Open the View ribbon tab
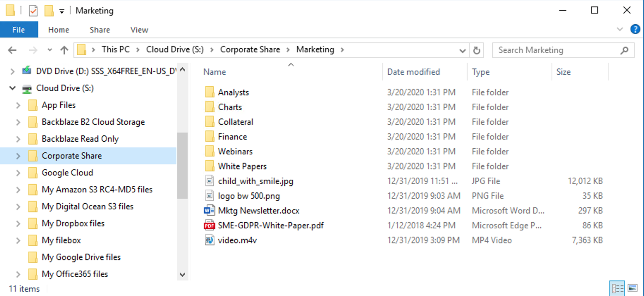 click(139, 30)
